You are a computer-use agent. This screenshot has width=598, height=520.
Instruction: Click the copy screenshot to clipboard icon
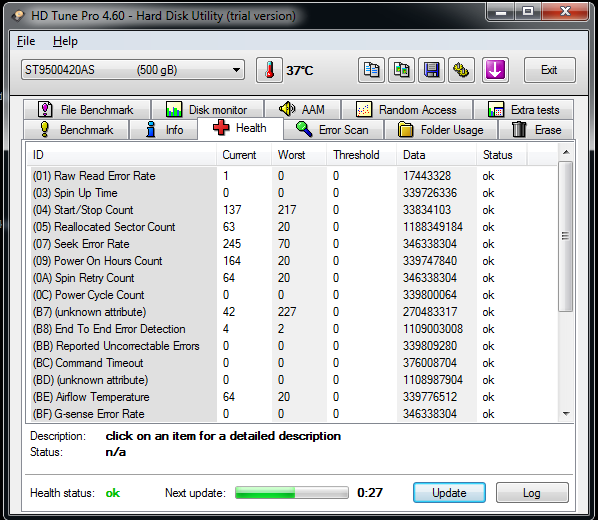pos(401,70)
